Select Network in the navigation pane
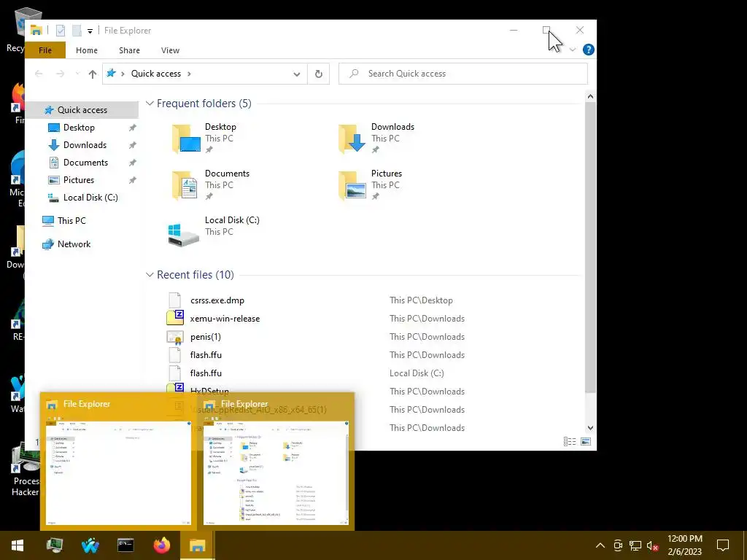The image size is (747, 560). (x=74, y=244)
